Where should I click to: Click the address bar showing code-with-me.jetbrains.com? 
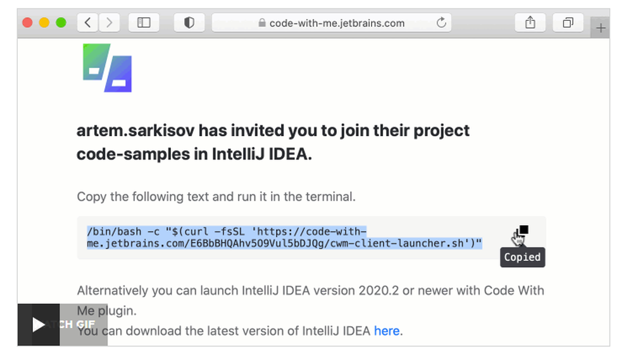(332, 23)
